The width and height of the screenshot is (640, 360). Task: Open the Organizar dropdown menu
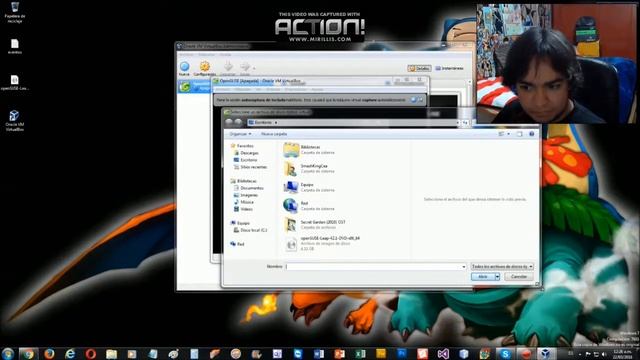pyautogui.click(x=240, y=134)
